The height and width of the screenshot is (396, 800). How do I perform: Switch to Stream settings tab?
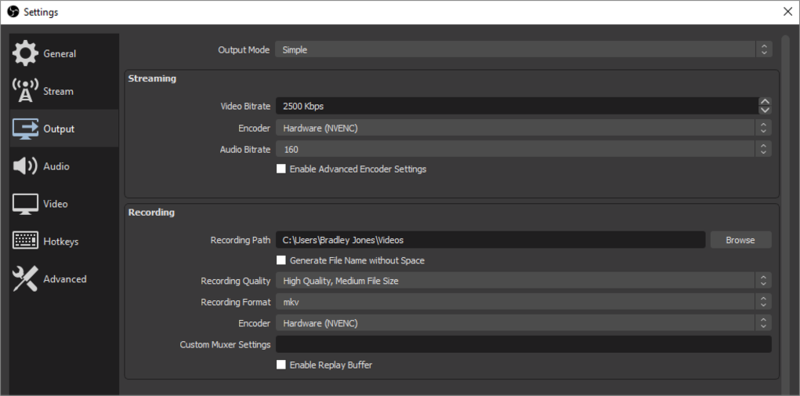tap(64, 91)
